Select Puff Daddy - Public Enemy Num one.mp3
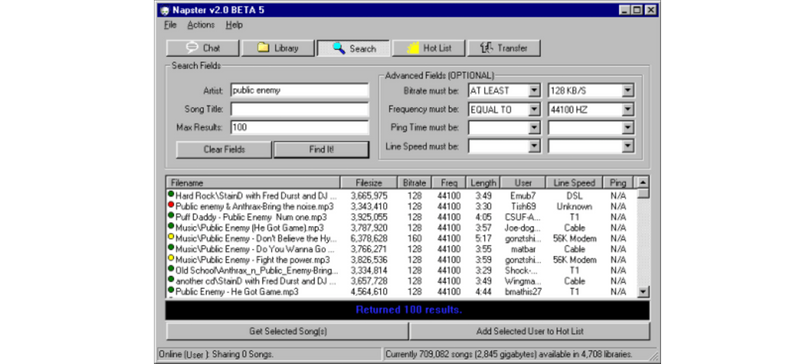 click(x=401, y=217)
